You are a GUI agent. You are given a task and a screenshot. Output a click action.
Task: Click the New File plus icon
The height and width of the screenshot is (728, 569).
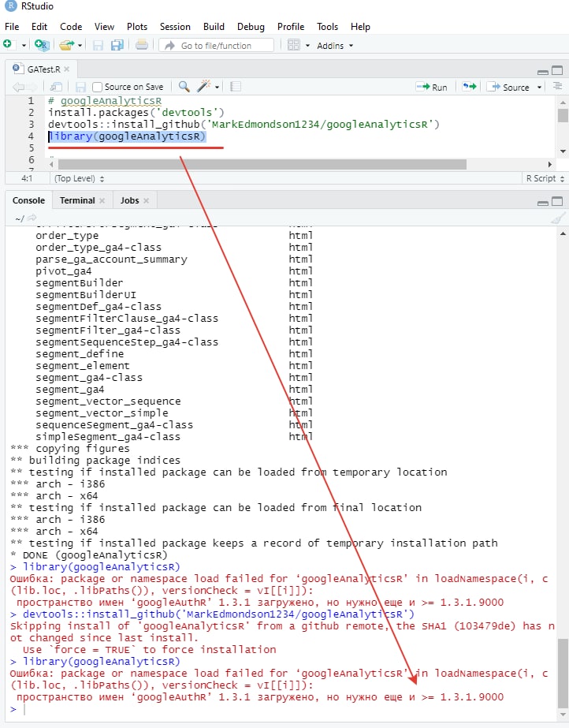coord(7,44)
